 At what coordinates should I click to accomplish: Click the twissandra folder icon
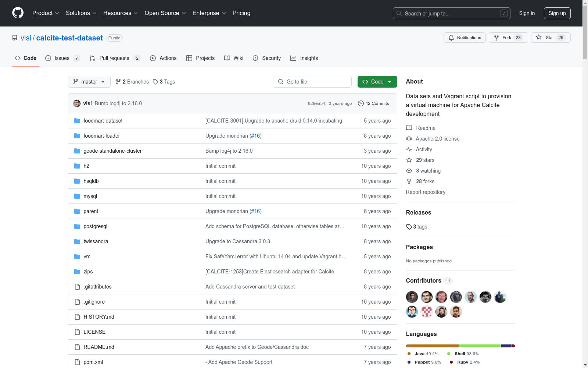[x=77, y=241]
